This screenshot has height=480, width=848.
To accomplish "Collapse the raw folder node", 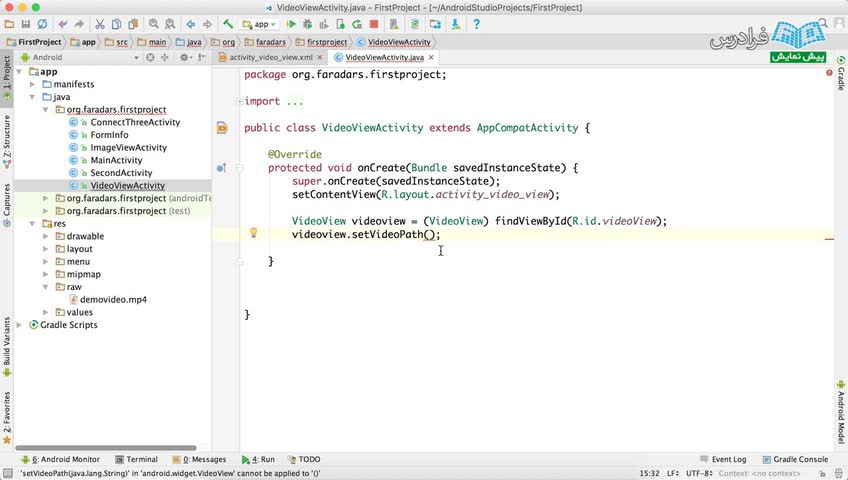I will click(x=45, y=287).
